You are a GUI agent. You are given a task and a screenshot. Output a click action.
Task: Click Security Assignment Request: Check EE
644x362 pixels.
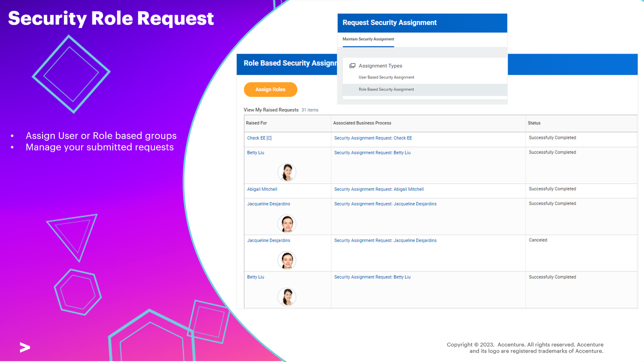372,138
